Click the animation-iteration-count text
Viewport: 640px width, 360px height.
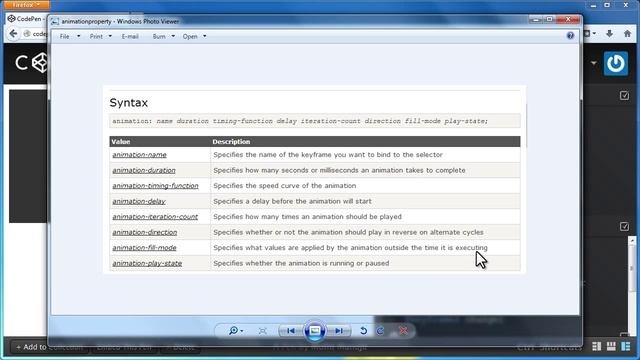pos(155,217)
